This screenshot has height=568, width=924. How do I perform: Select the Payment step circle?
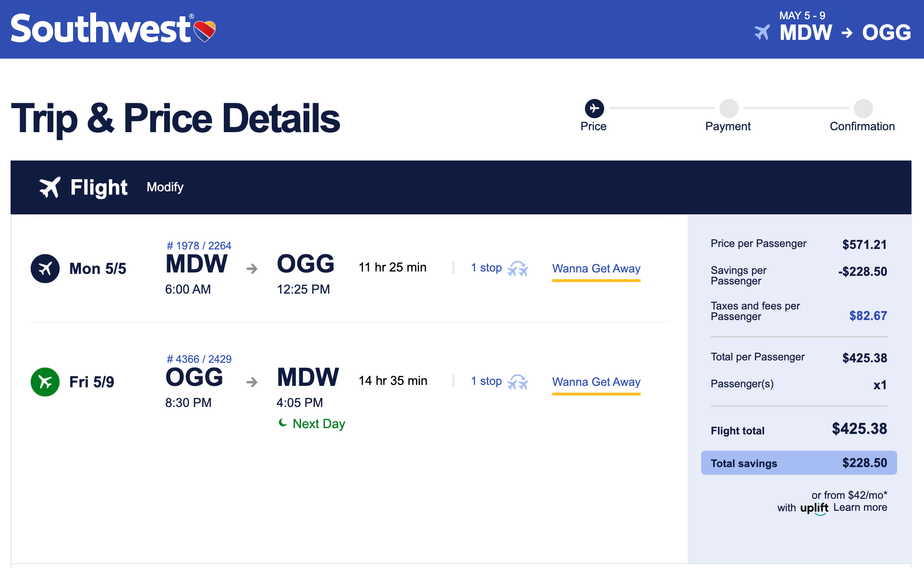point(729,109)
